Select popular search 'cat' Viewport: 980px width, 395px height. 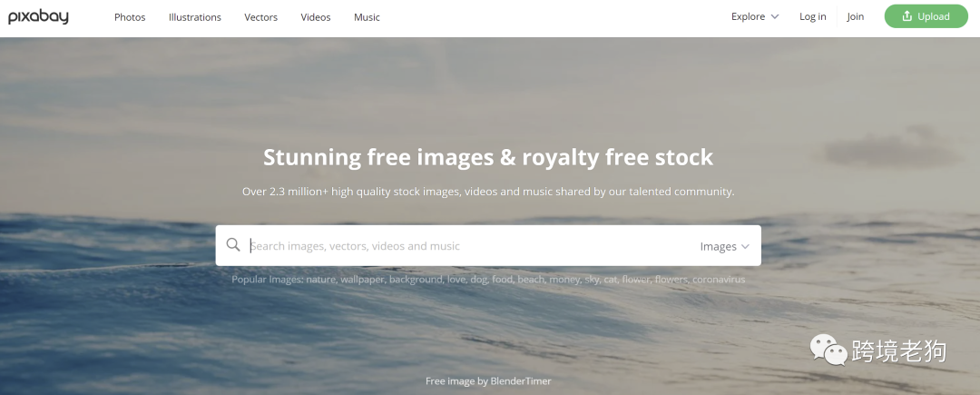coord(610,280)
